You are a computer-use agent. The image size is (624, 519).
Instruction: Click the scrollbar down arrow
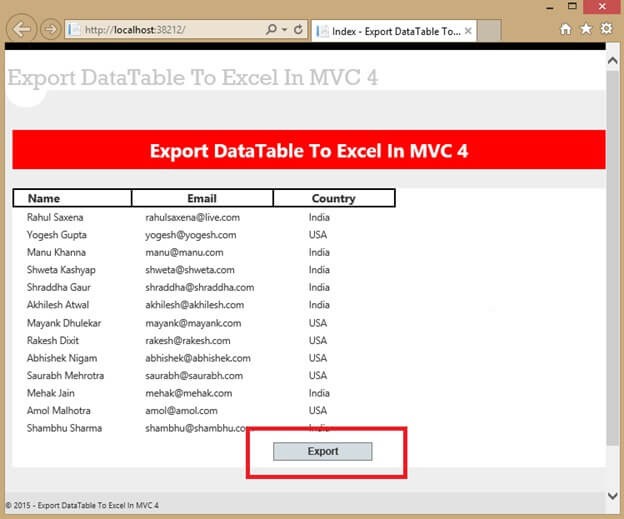tap(613, 496)
